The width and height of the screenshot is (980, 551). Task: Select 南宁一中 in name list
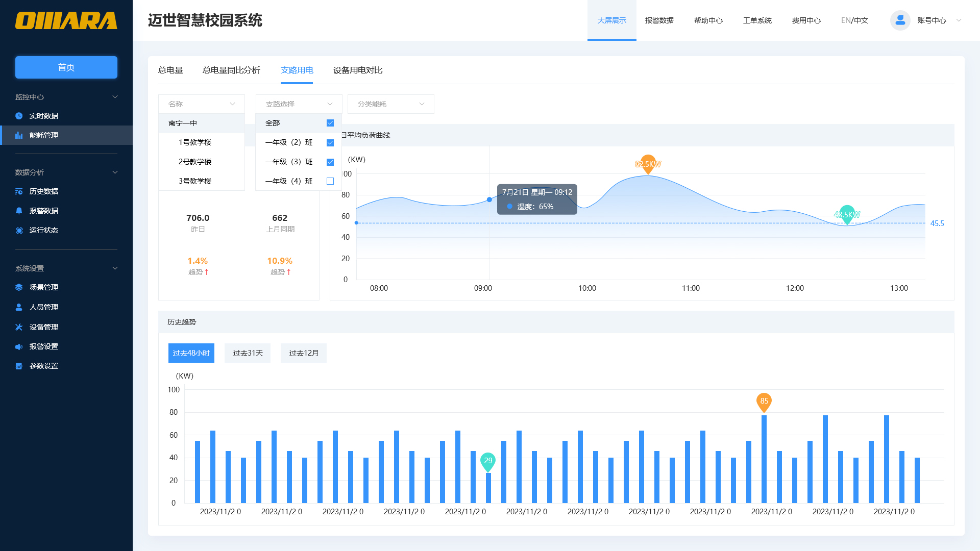[202, 123]
